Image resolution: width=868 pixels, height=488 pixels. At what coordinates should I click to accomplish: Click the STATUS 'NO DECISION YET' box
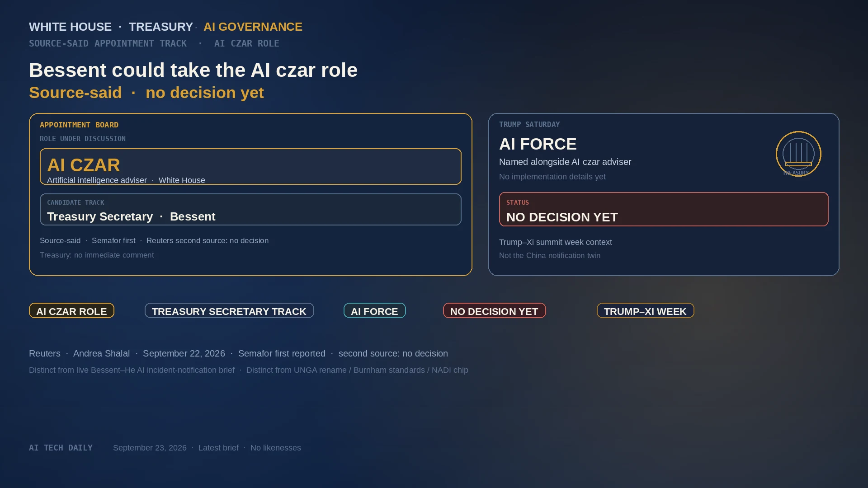pyautogui.click(x=664, y=209)
